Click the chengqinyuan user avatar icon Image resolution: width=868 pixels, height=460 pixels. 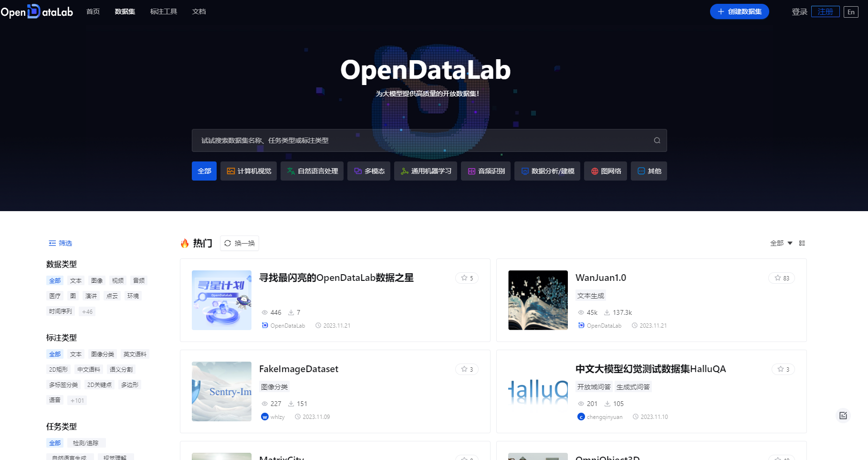(x=581, y=417)
